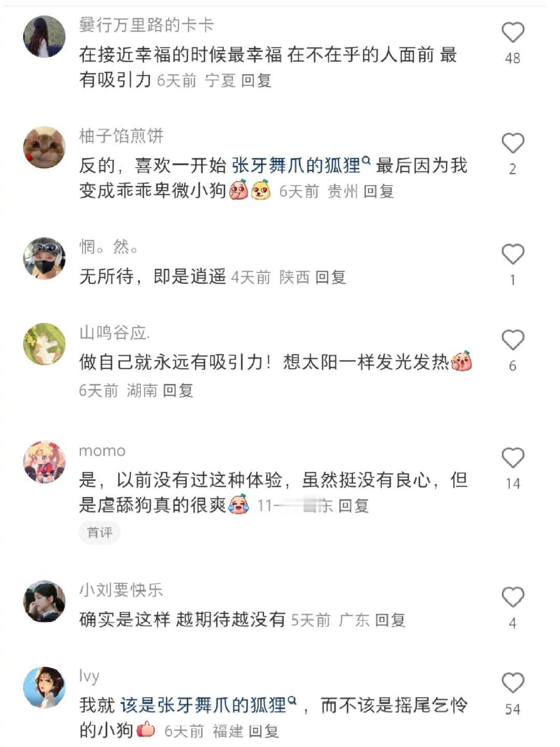This screenshot has height=747, width=560.
Task: Reply to the 无所待，即是逍遥 comment
Action: coord(330,277)
